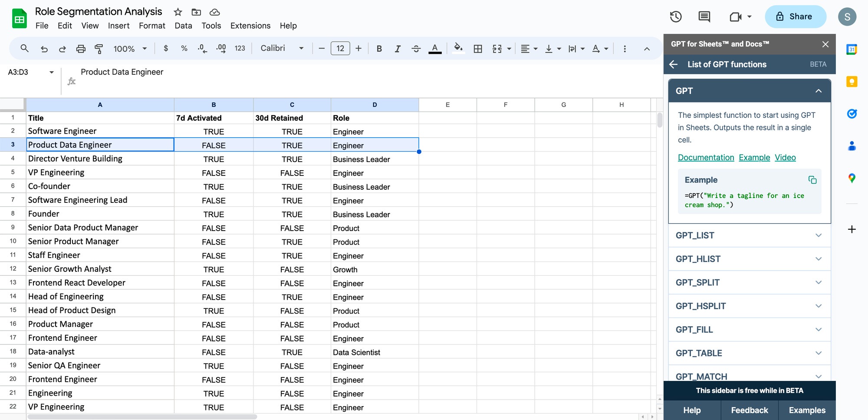Image resolution: width=868 pixels, height=420 pixels.
Task: Open more number formats 123
Action: point(240,49)
